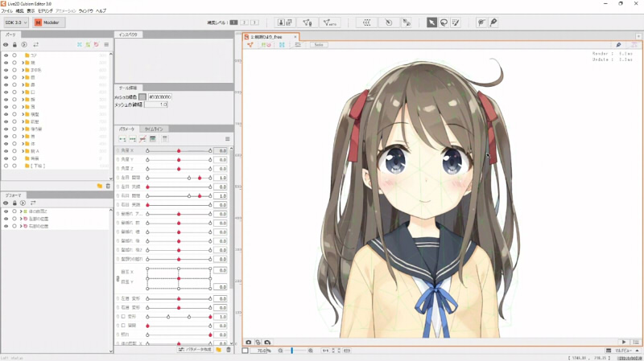Open the Parts panel hamburger menu

coord(106,44)
